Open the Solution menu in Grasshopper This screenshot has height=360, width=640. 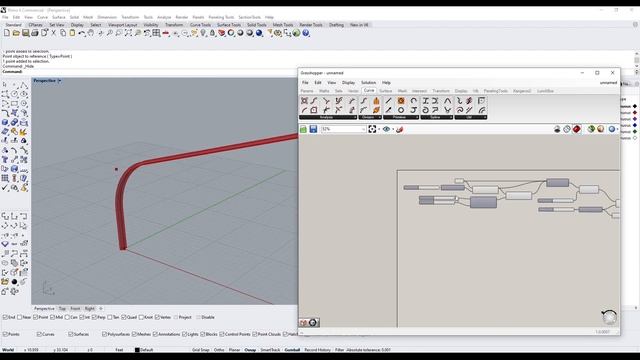pyautogui.click(x=368, y=83)
